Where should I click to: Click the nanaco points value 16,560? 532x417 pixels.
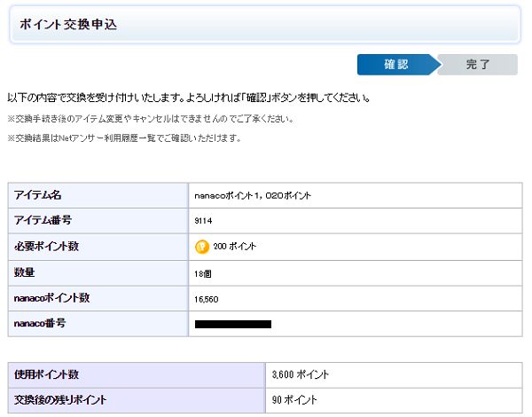tap(207, 299)
